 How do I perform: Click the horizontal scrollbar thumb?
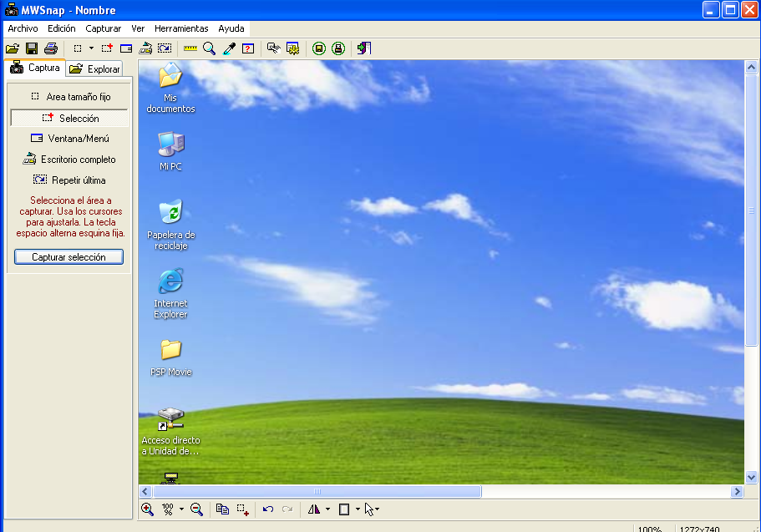click(x=317, y=491)
